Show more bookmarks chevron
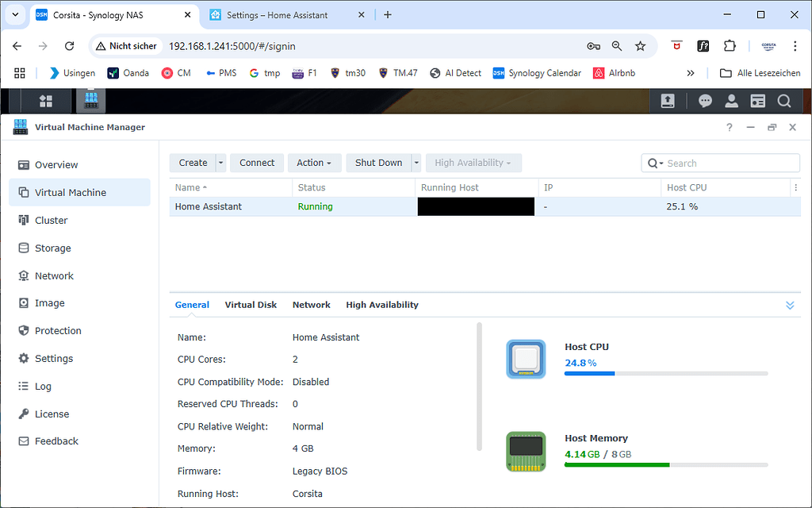Image resolution: width=812 pixels, height=508 pixels. click(691, 73)
